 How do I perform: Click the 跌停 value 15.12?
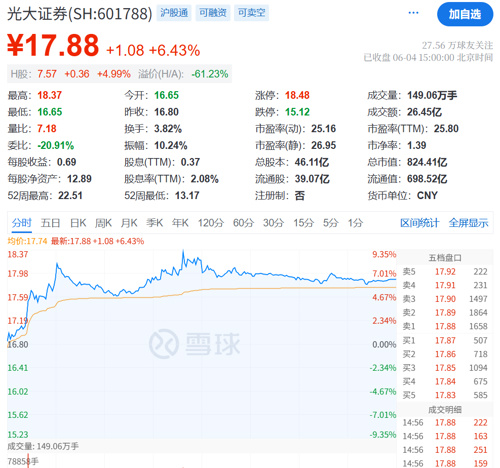point(297,112)
